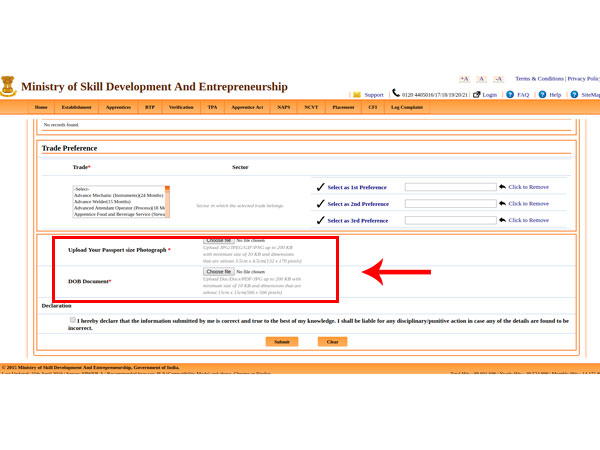This screenshot has height=450, width=600.
Task: Select Apprentice Food and Beverage Service trade
Action: tap(119, 214)
